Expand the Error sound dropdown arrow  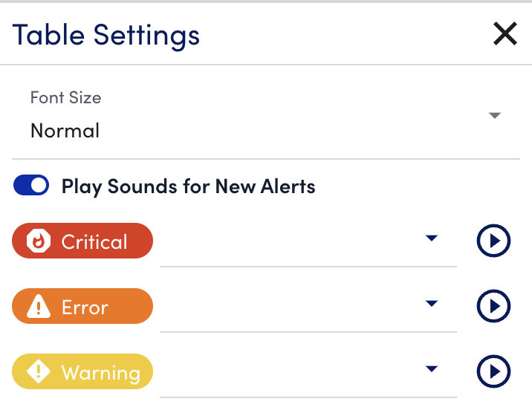point(432,304)
